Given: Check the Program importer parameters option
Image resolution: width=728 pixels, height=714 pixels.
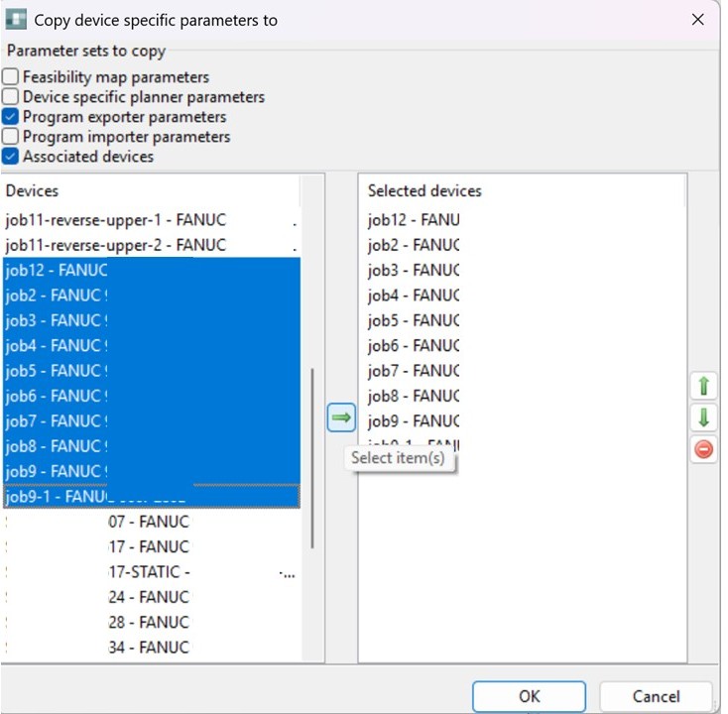Looking at the screenshot, I should [11, 137].
